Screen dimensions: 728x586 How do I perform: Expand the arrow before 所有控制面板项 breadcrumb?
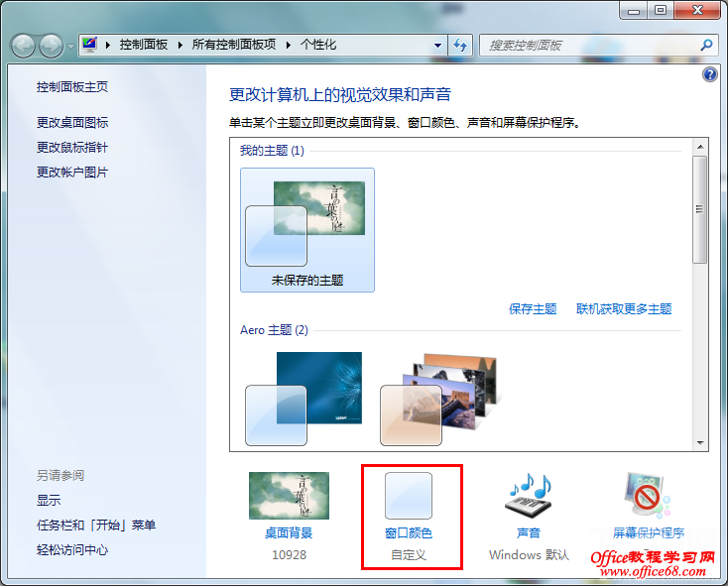[x=181, y=45]
